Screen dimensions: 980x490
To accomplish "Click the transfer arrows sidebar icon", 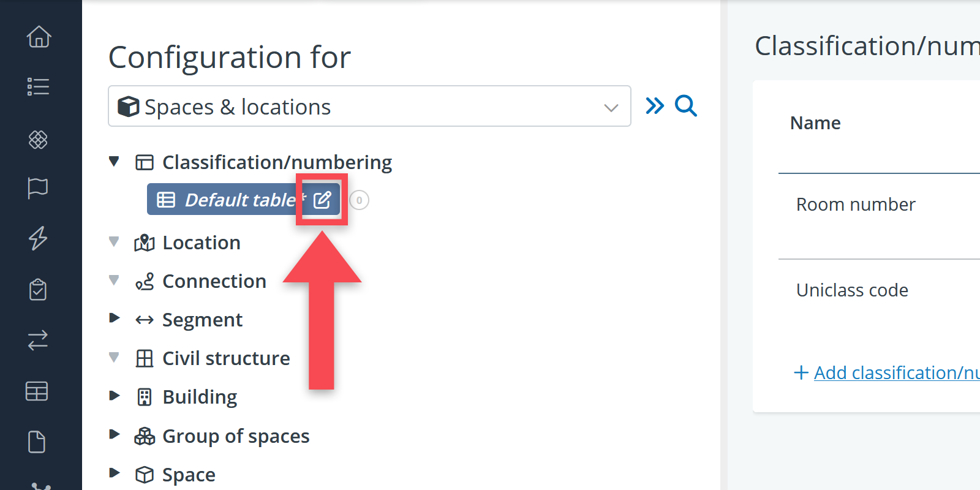I will point(38,340).
